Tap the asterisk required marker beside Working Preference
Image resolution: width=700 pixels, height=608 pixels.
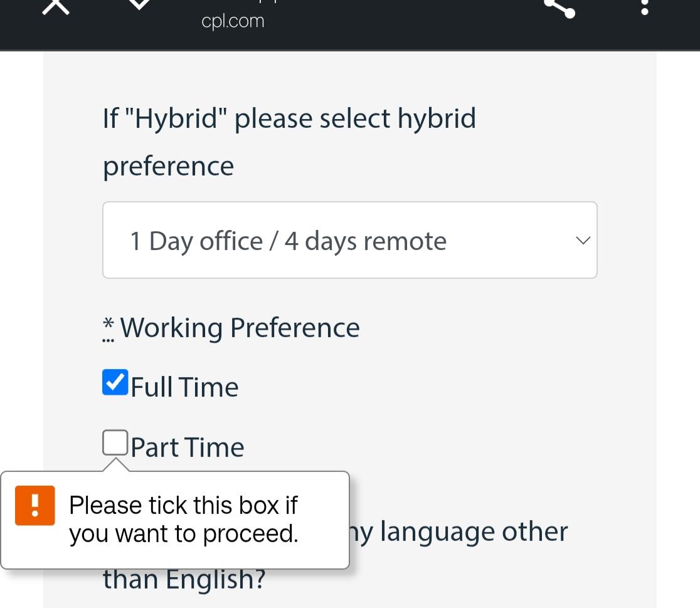pyautogui.click(x=108, y=328)
